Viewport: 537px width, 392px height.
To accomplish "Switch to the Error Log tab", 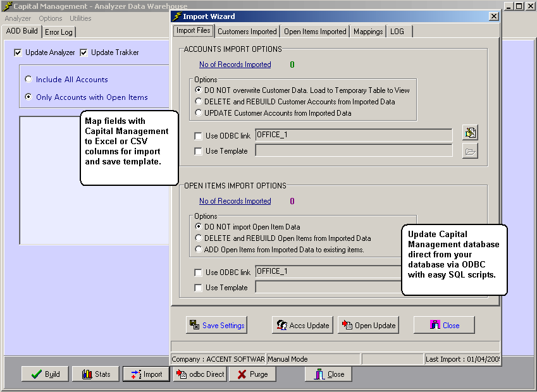I will pyautogui.click(x=59, y=32).
